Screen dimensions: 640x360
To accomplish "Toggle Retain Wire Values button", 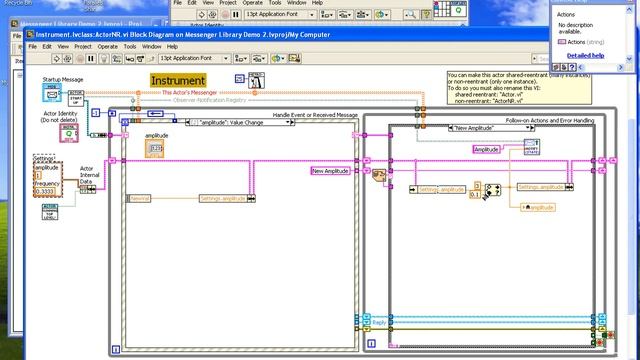I will click(x=117, y=59).
